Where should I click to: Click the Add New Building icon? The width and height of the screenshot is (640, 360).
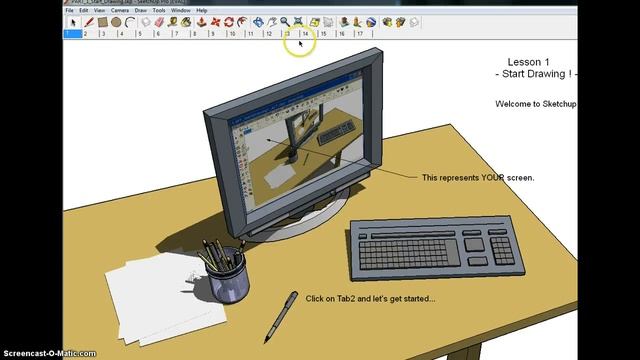pos(344,22)
